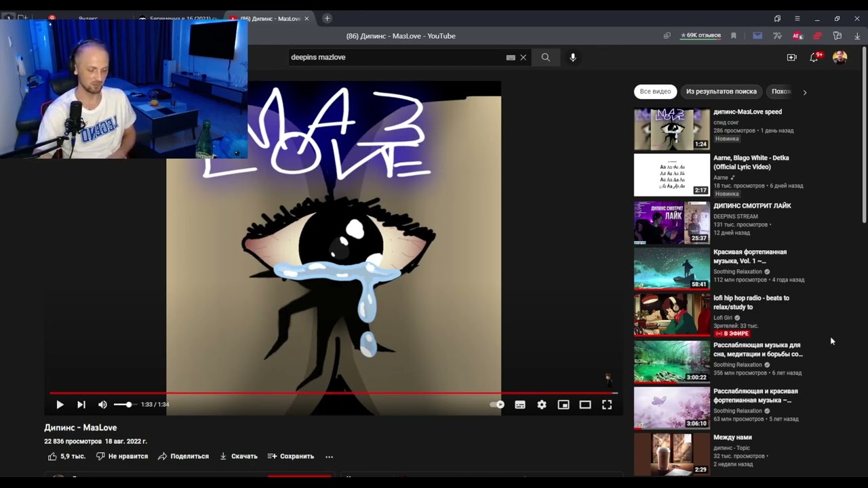Image resolution: width=868 pixels, height=488 pixels.
Task: Open the Поделиться share dialog
Action: [183, 456]
